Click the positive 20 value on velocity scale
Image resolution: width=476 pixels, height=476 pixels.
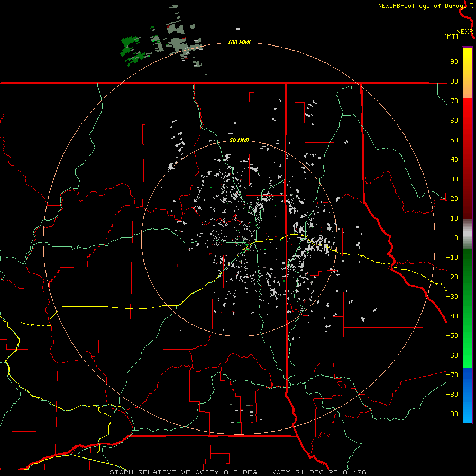coord(454,199)
